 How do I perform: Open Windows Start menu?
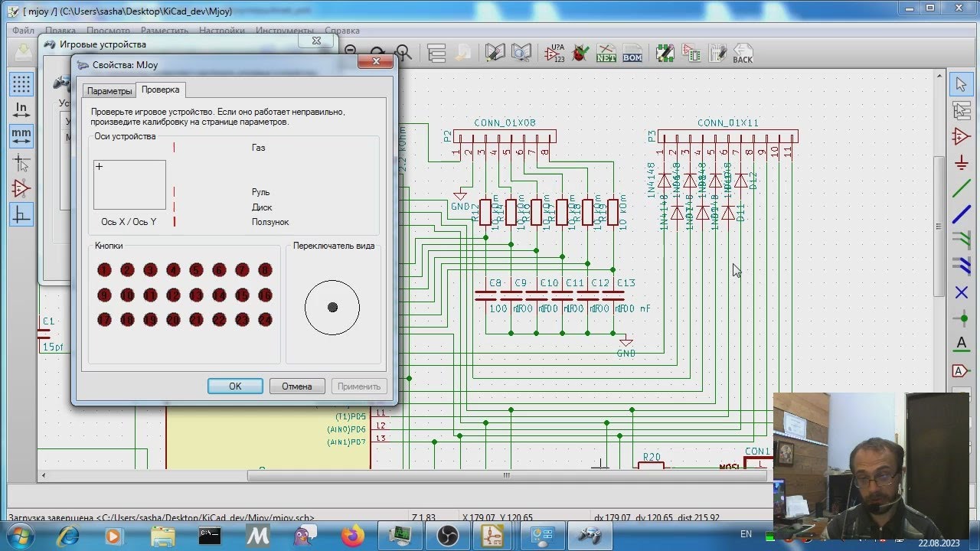[x=21, y=536]
